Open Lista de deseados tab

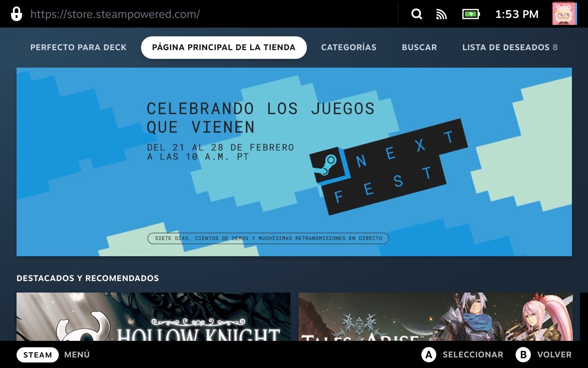tap(510, 47)
